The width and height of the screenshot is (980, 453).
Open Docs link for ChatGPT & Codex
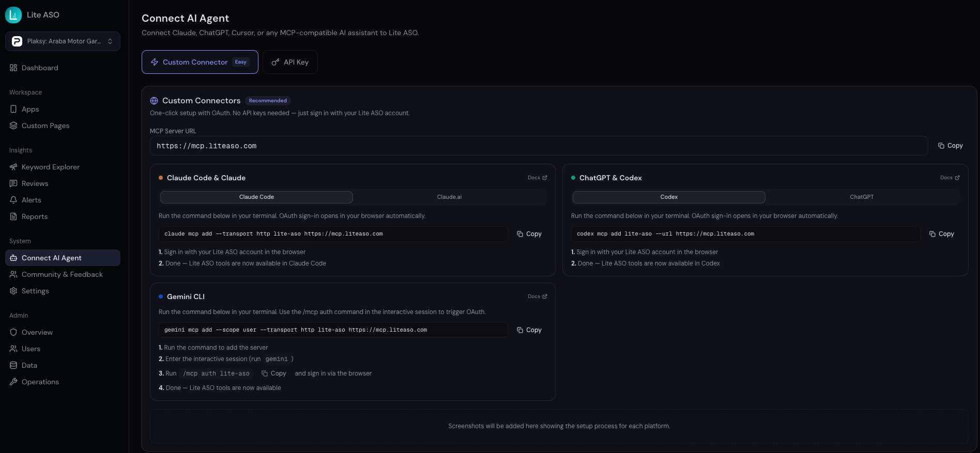pos(950,178)
